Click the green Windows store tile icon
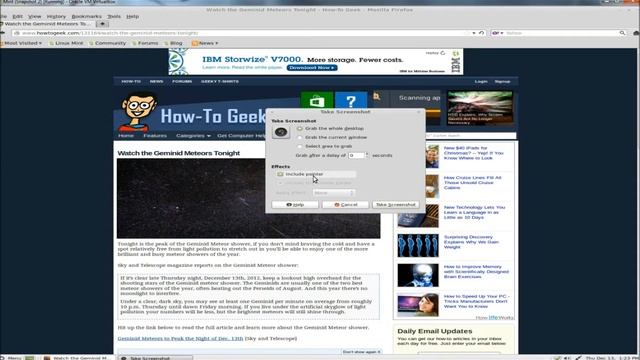 tap(317, 100)
